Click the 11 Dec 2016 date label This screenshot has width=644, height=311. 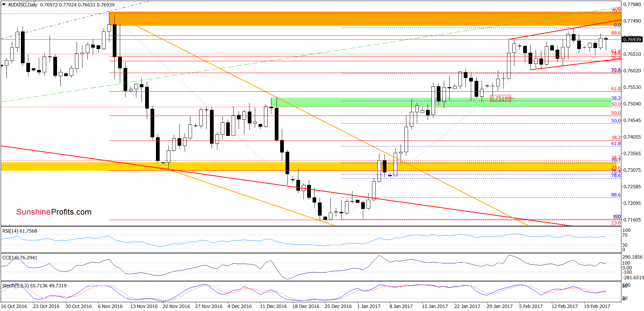[273, 306]
